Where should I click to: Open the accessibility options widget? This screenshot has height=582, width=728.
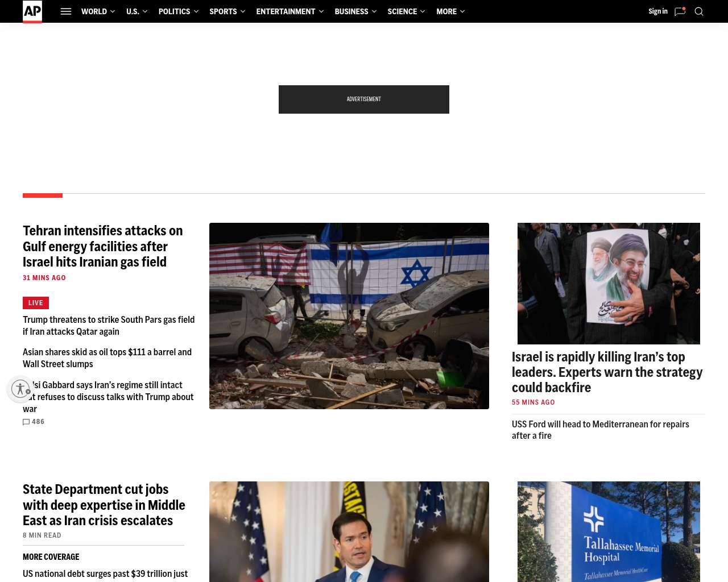(x=20, y=389)
